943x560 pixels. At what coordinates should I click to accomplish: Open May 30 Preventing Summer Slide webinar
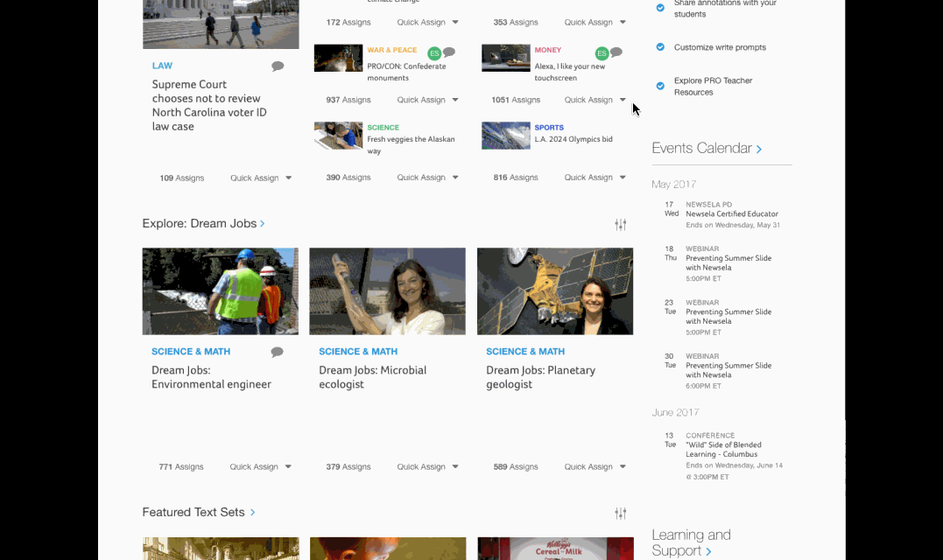(x=728, y=370)
